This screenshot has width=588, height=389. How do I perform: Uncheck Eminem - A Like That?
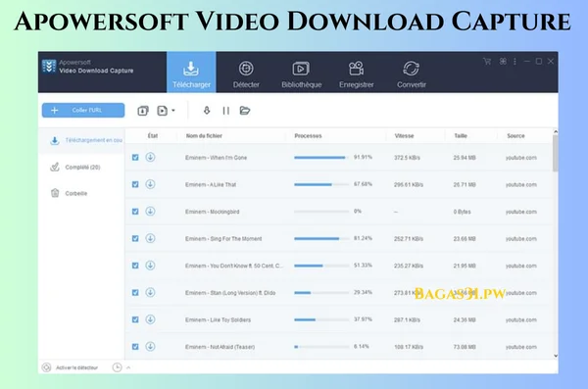tap(135, 184)
